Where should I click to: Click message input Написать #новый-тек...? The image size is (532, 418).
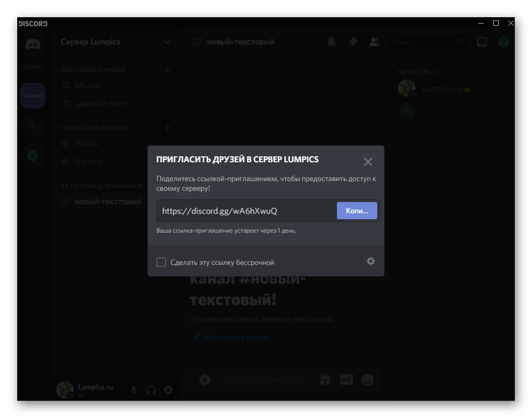click(x=263, y=380)
